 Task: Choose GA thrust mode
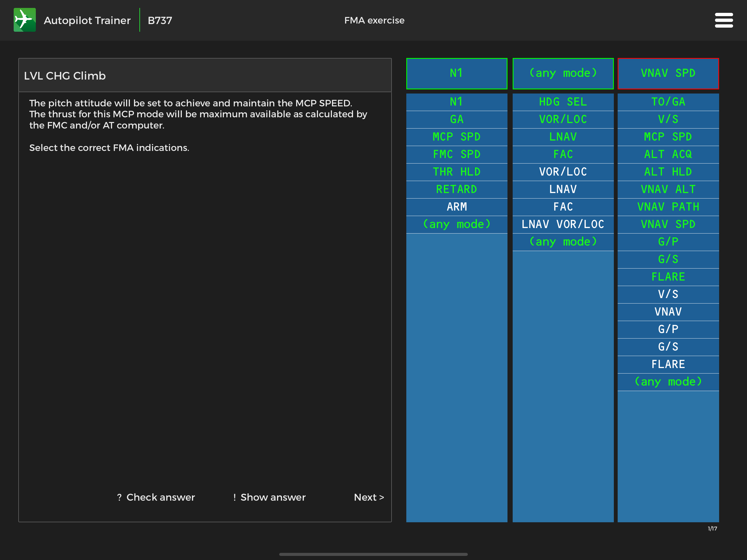tap(457, 119)
